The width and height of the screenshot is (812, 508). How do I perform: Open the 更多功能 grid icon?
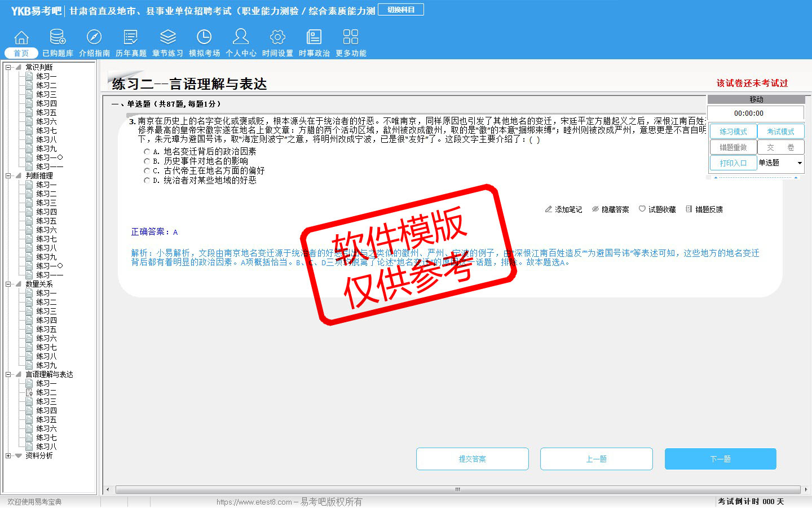[x=351, y=37]
